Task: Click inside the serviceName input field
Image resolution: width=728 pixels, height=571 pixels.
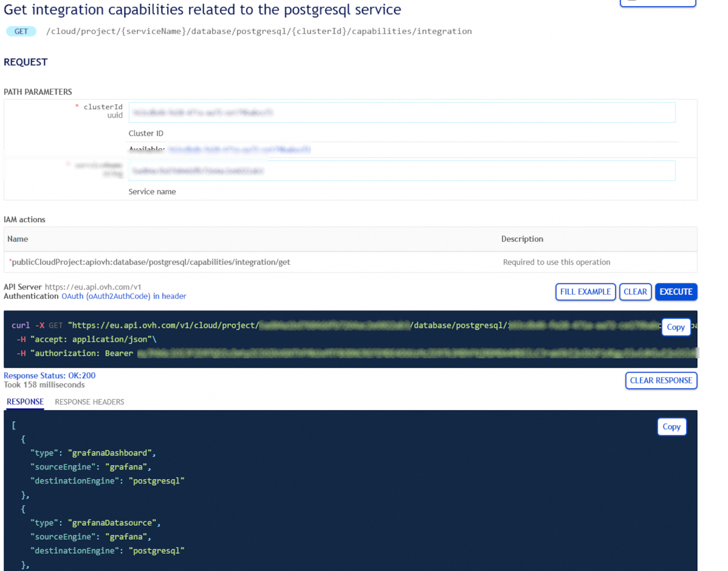Action: pyautogui.click(x=401, y=171)
